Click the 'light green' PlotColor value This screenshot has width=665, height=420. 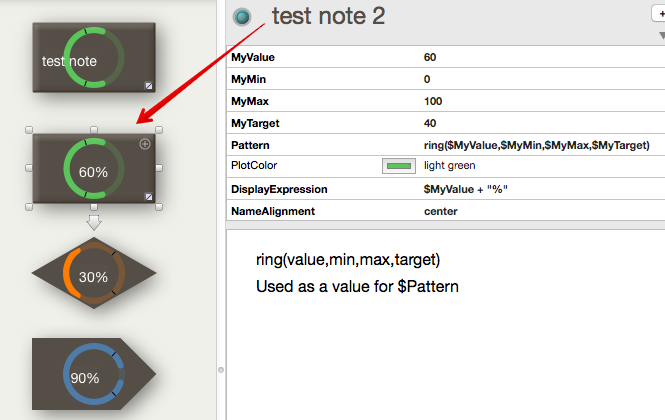(450, 165)
